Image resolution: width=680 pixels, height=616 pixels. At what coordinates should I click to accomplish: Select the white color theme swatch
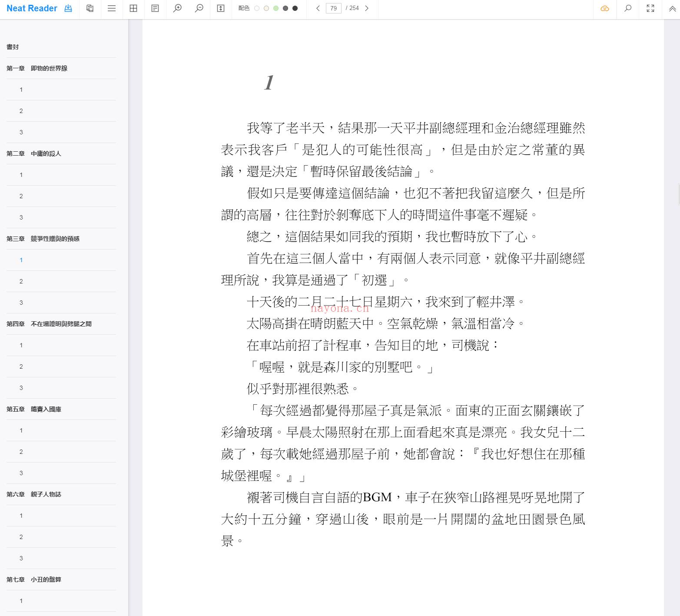257,8
